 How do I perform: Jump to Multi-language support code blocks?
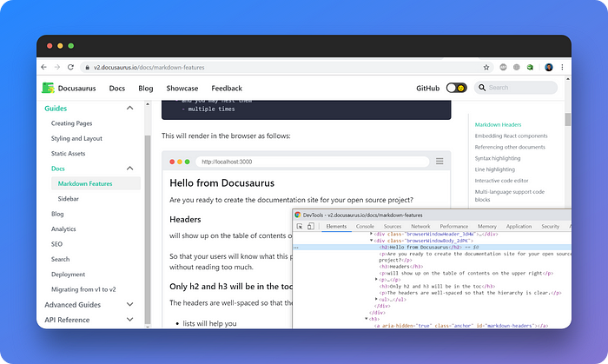(x=510, y=195)
